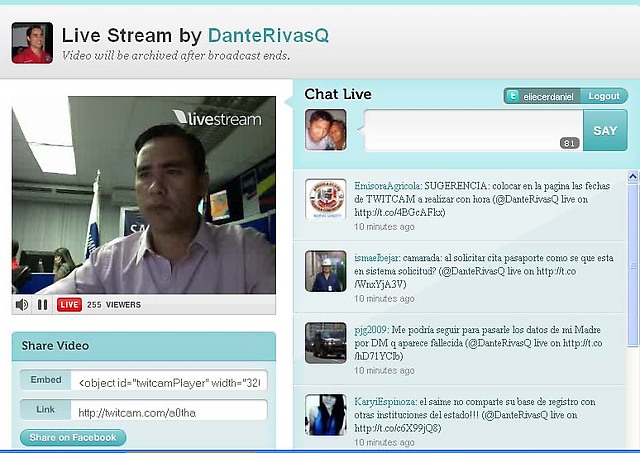640x453 pixels.
Task: Mute the live stream audio speaker icon
Action: (22, 304)
